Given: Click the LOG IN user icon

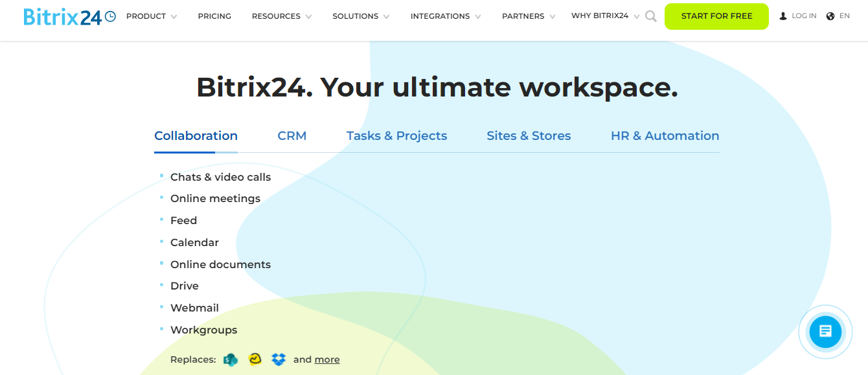Looking at the screenshot, I should click(783, 16).
